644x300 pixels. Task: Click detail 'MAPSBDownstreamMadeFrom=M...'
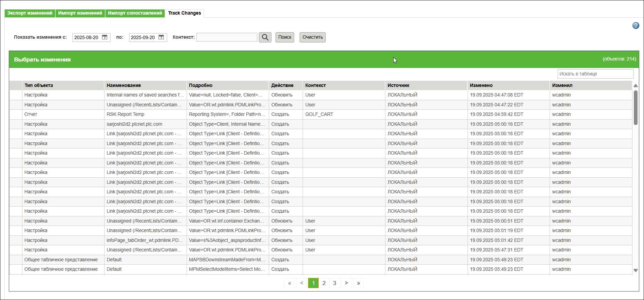click(x=227, y=260)
